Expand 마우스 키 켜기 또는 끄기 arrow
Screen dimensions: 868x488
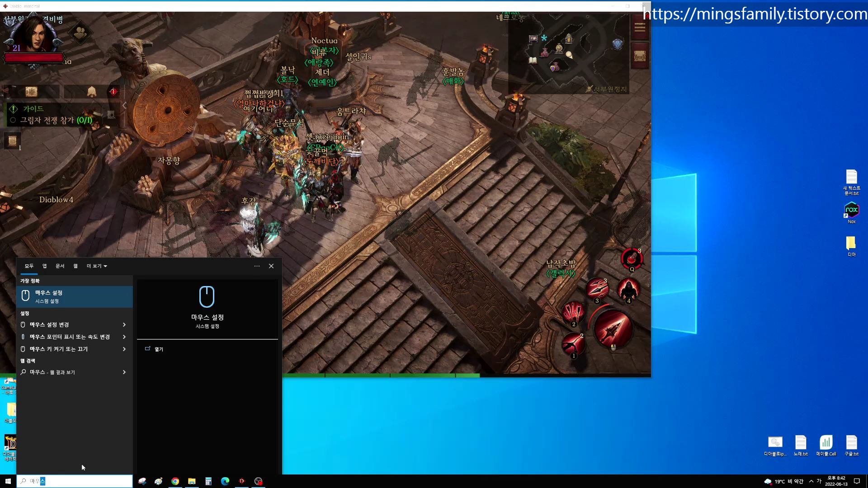pos(124,349)
